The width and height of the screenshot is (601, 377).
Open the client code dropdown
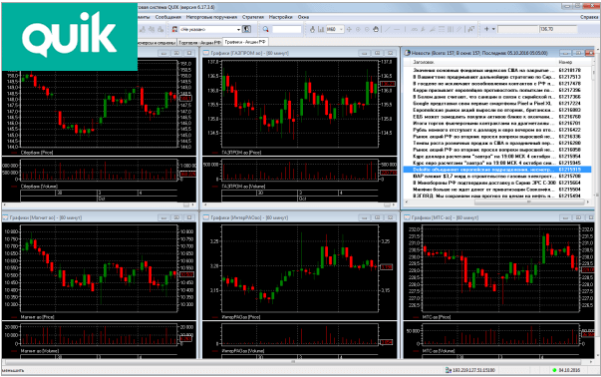pos(210,29)
